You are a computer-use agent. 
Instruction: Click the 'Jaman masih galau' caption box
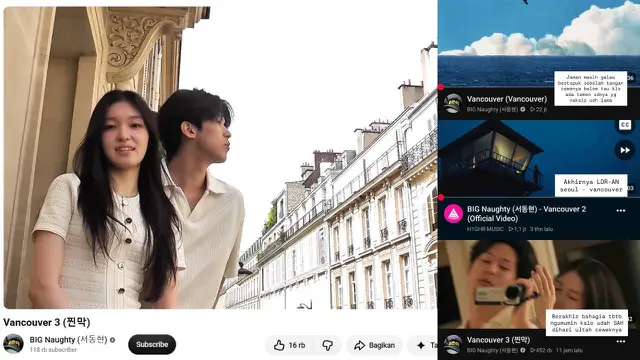590,89
